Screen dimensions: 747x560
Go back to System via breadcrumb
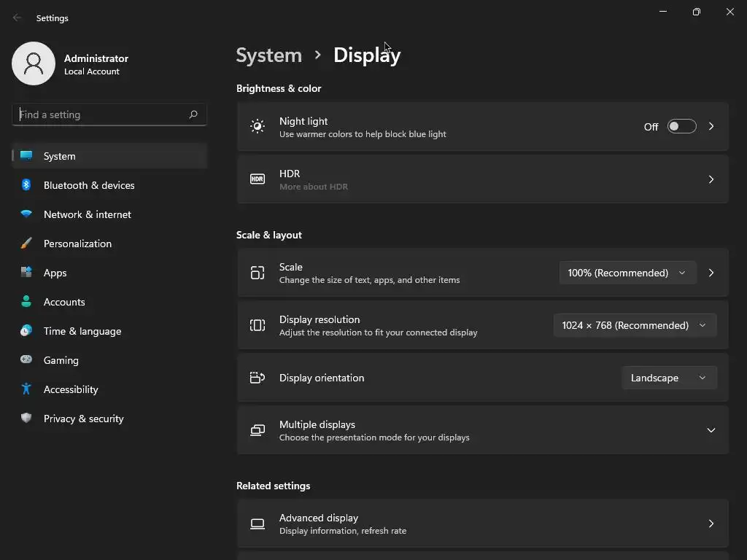coord(269,55)
